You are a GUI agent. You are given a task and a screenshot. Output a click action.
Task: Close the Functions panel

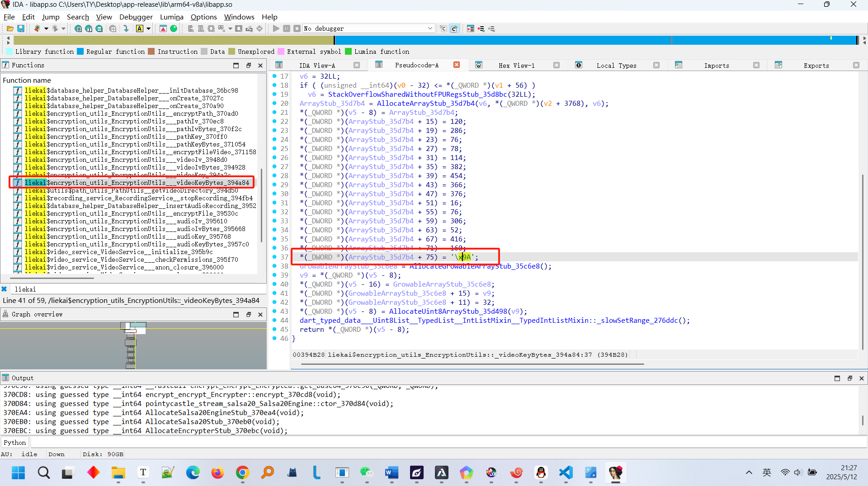pos(260,66)
